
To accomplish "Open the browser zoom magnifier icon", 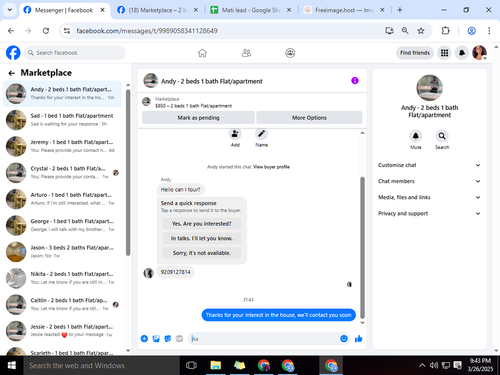I will point(405,31).
